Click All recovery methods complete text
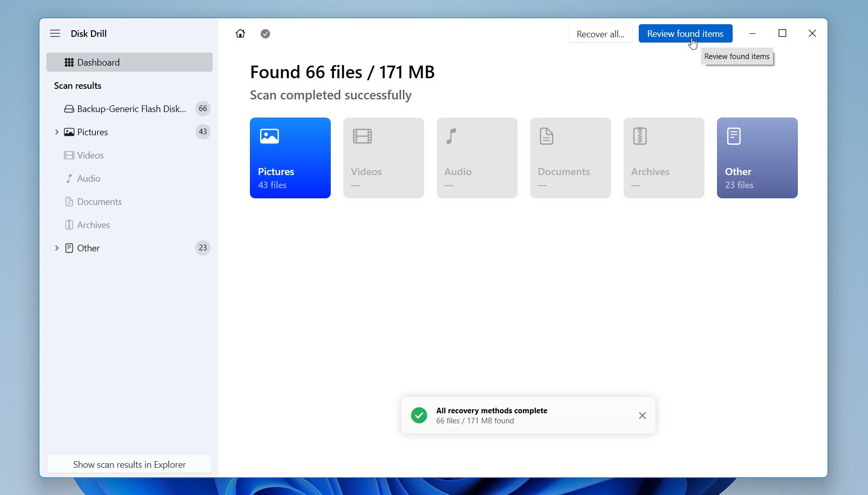 pyautogui.click(x=492, y=411)
